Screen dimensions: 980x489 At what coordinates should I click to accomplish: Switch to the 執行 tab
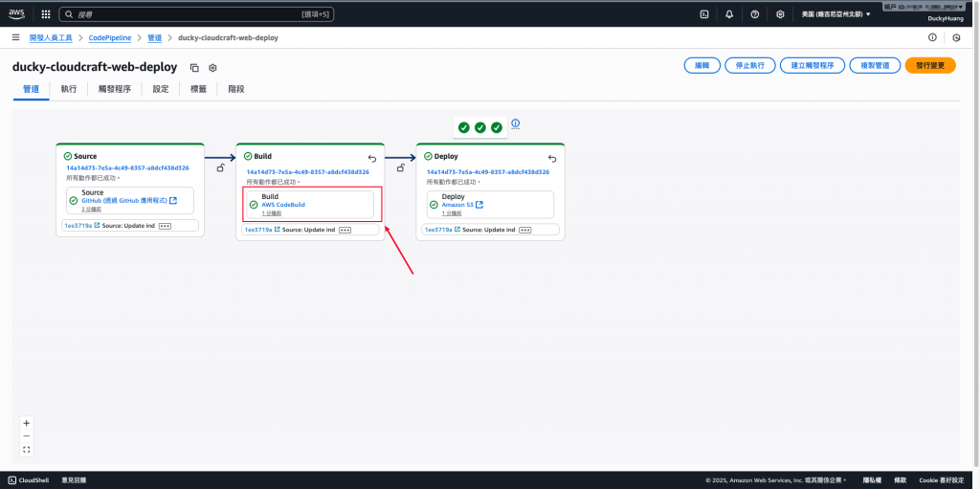tap(69, 89)
